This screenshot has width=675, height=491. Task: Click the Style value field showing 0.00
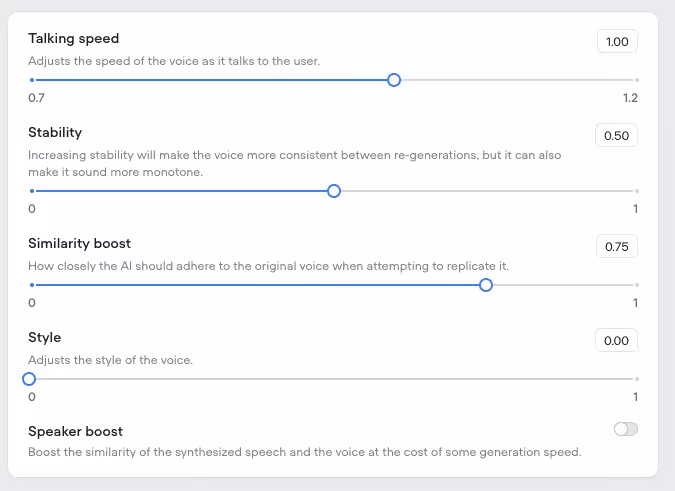coord(617,340)
